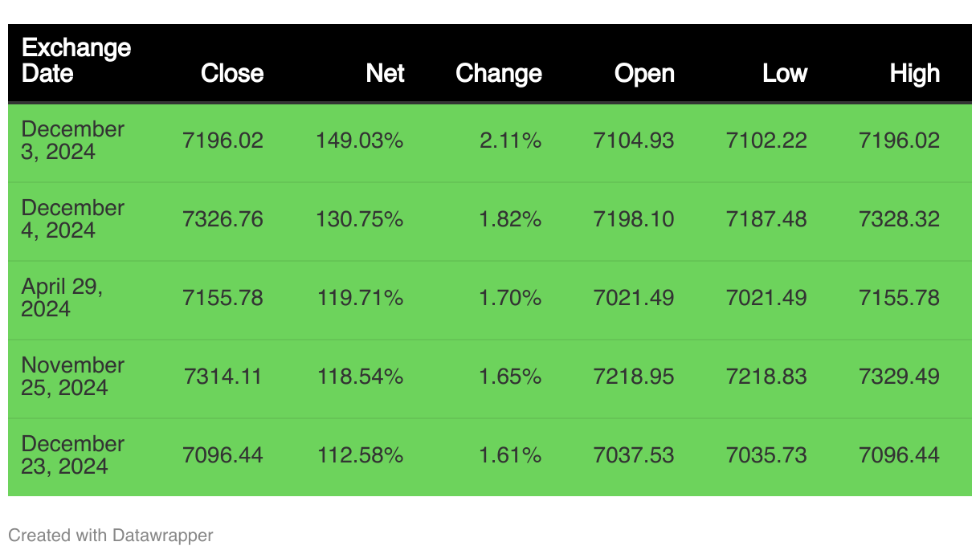The image size is (980, 554).
Task: Select the December 3, 2024 date cell
Action: tap(72, 141)
